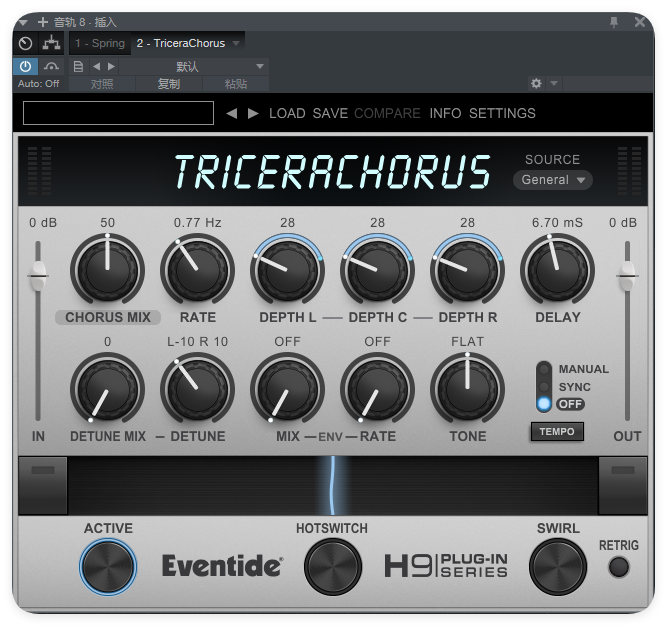Click the 复制 copy button
667x626 pixels.
coord(169,84)
